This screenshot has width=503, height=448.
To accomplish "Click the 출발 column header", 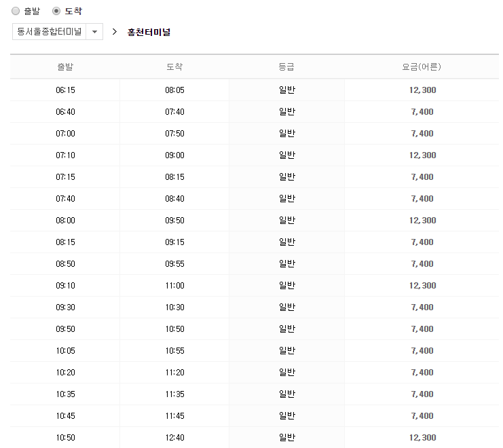I will pyautogui.click(x=65, y=67).
